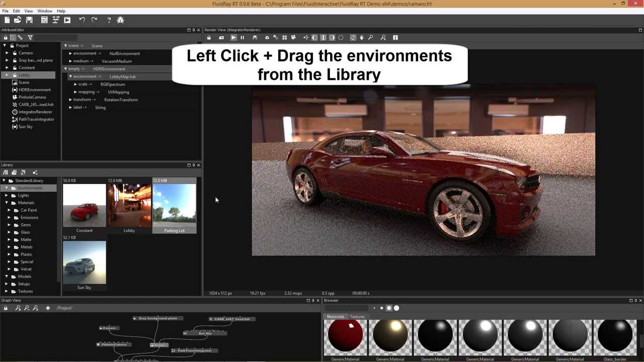Open the Help menu
644x362 pixels.
pos(61,11)
